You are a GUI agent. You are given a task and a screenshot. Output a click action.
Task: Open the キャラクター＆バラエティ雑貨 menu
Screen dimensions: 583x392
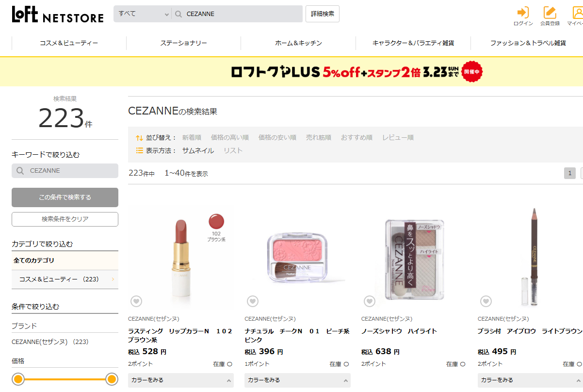click(x=413, y=43)
